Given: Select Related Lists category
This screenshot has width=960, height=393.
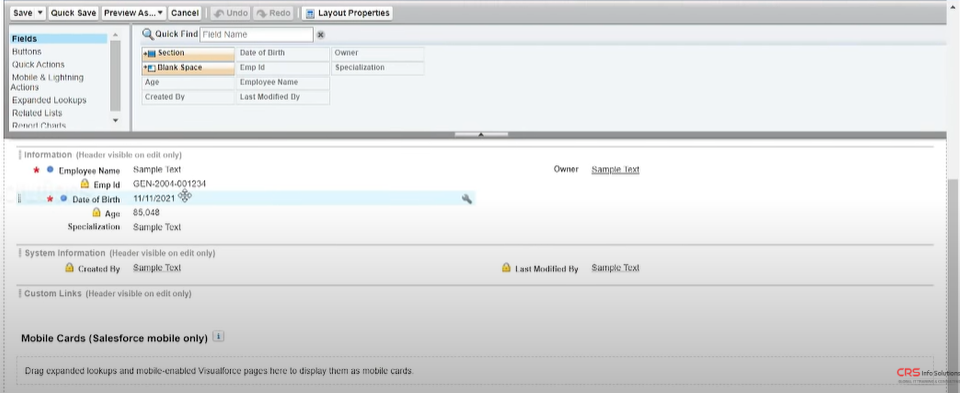Looking at the screenshot, I should (x=37, y=113).
